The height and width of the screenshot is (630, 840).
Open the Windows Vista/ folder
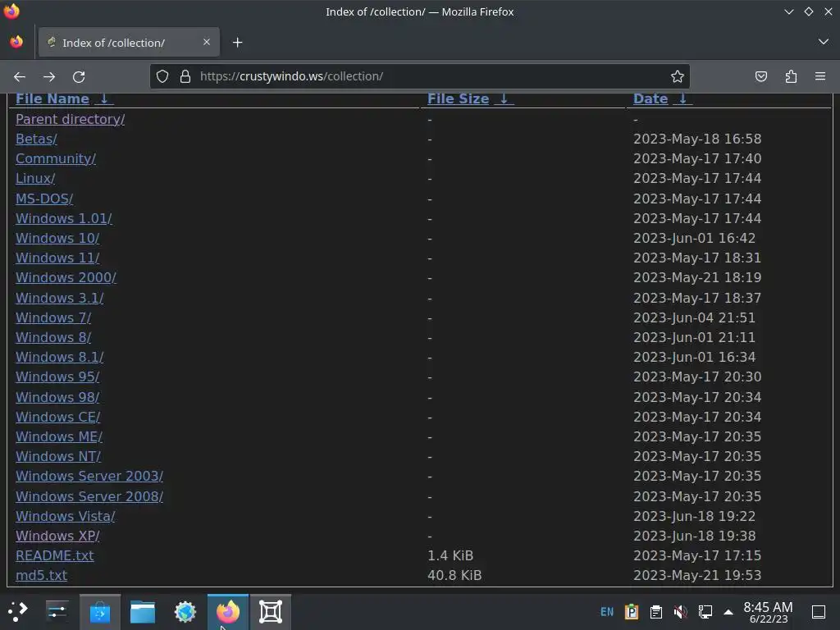[66, 516]
